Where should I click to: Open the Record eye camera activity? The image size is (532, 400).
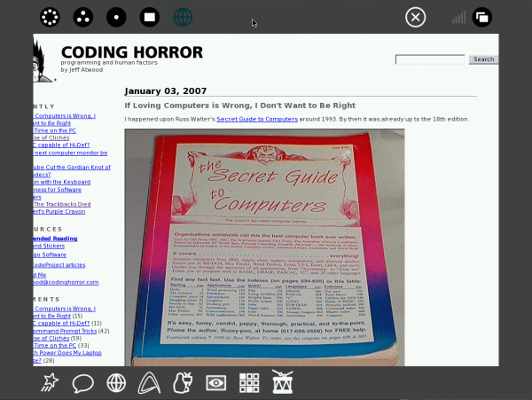215,383
